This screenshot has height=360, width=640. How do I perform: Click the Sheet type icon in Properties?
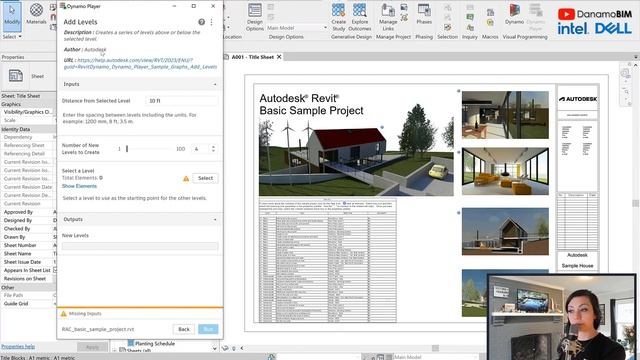(x=16, y=76)
